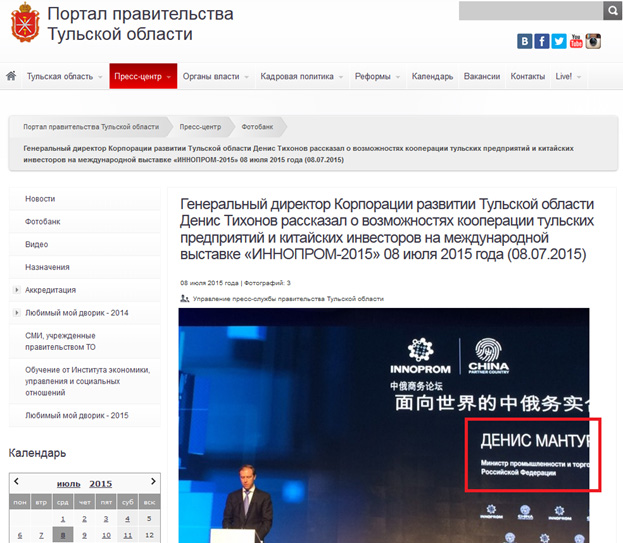This screenshot has width=623, height=543.
Task: Open Новости in the left sidebar
Action: 40,199
